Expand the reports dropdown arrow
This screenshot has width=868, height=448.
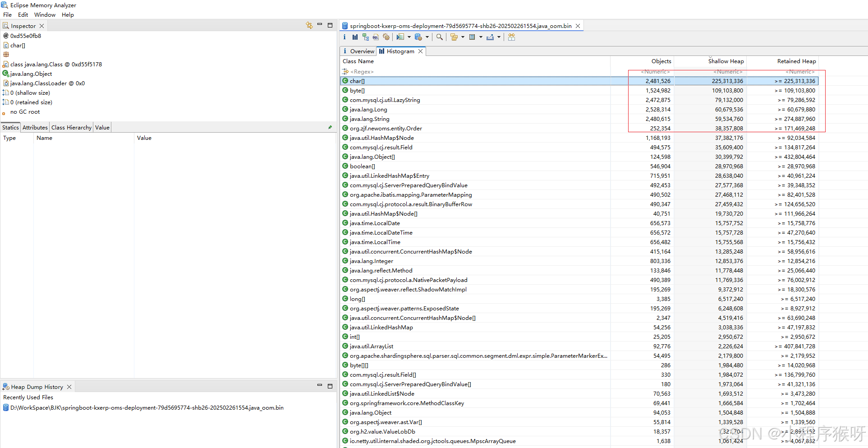[x=409, y=37]
